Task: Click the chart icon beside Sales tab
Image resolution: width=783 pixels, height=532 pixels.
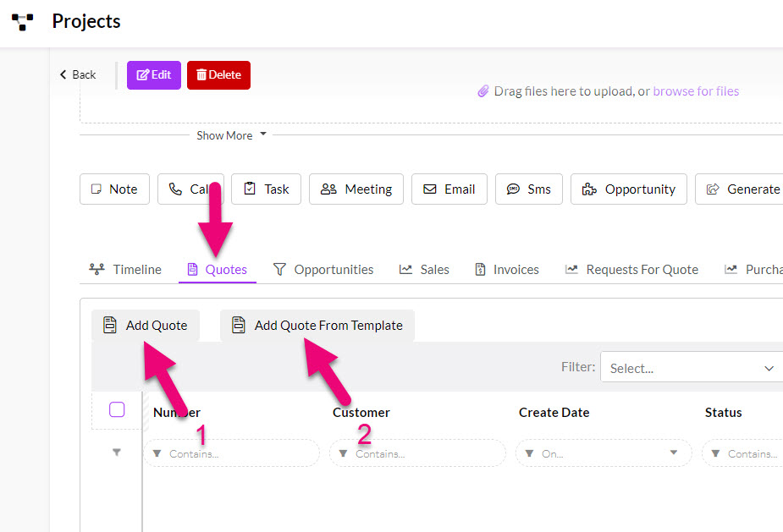Action: (x=405, y=270)
